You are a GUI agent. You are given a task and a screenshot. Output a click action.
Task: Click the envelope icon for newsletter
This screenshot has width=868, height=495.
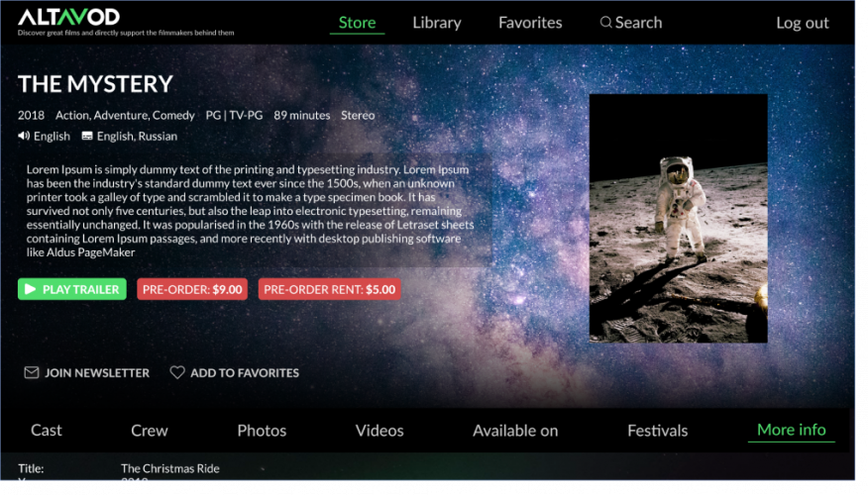(x=32, y=373)
